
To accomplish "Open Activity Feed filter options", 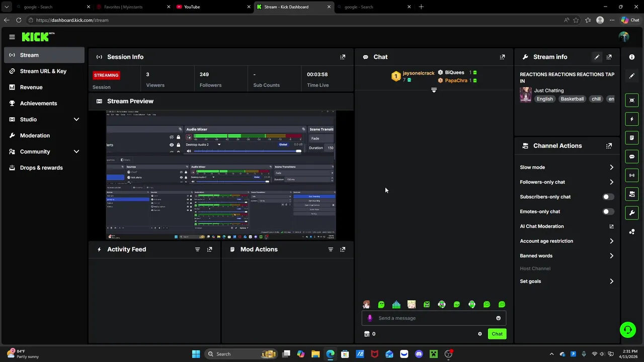I will click(x=197, y=249).
